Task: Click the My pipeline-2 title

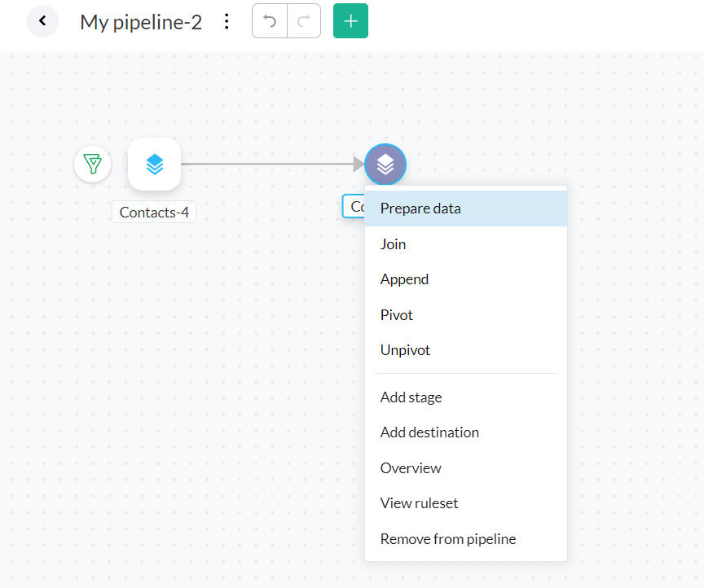Action: pyautogui.click(x=141, y=22)
